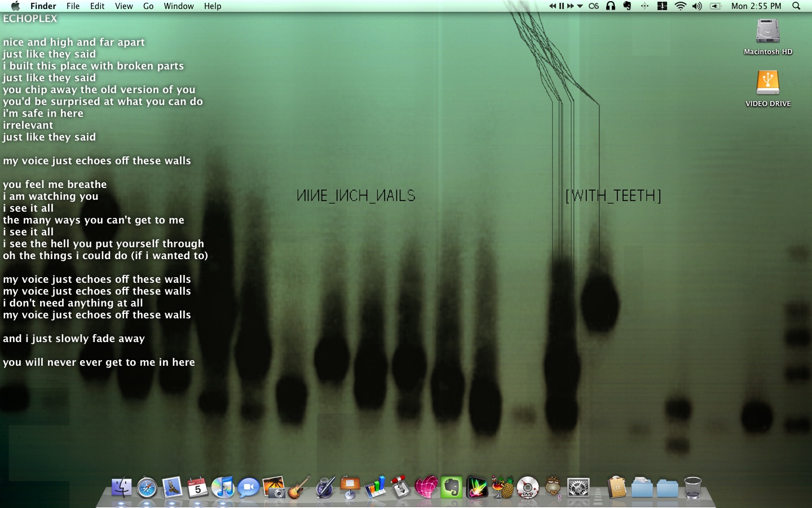Select the VIDEO DRIVE desktop icon
Screen dimensions: 812x508
[x=768, y=89]
